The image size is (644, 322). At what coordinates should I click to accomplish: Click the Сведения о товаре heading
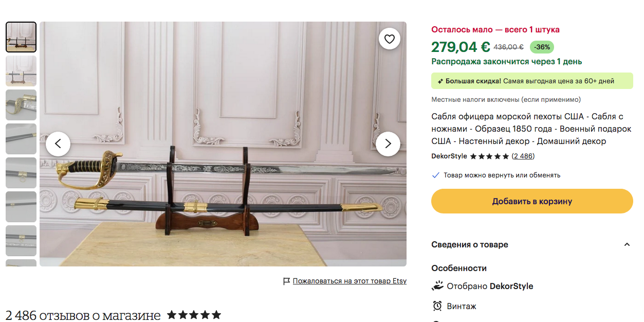(470, 245)
